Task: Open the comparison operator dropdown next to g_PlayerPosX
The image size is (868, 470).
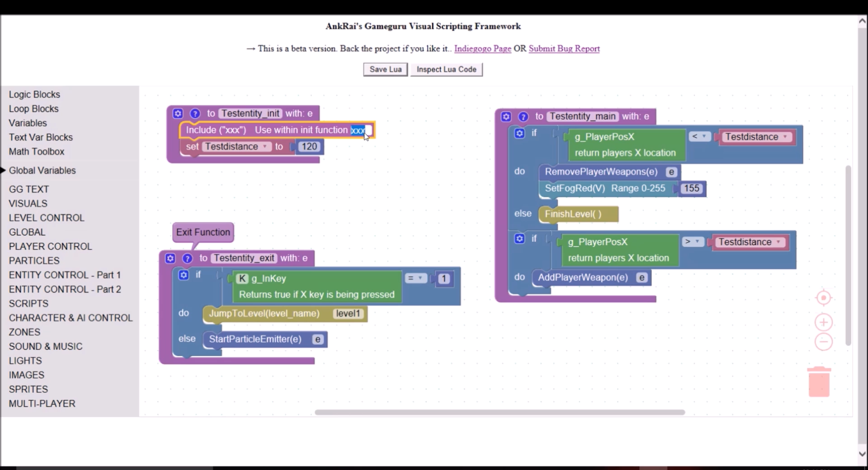Action: 700,136
